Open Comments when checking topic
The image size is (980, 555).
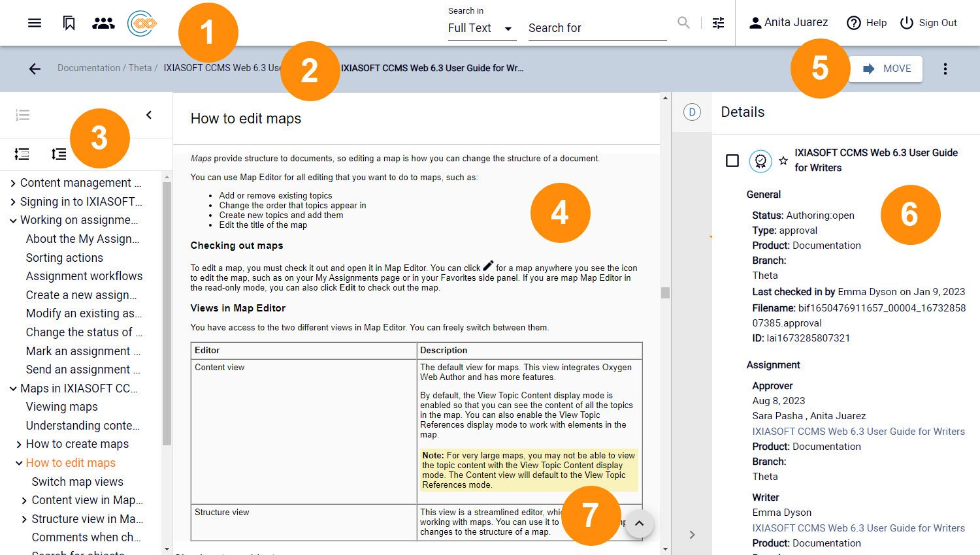click(x=86, y=537)
